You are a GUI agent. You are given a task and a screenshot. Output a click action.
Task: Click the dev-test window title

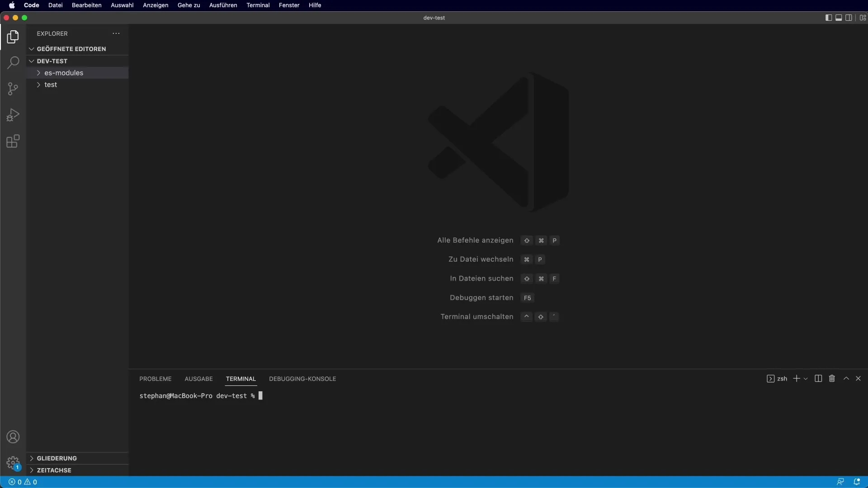click(x=434, y=18)
